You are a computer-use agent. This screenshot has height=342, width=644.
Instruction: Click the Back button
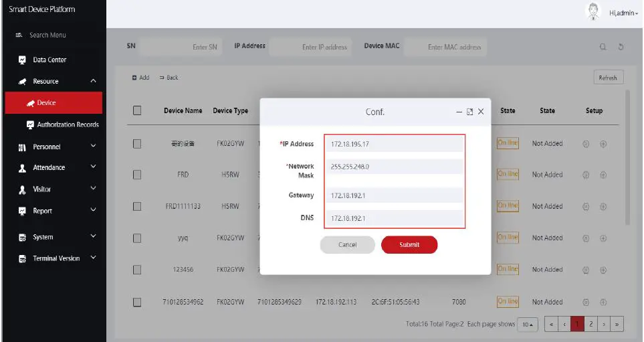(169, 77)
